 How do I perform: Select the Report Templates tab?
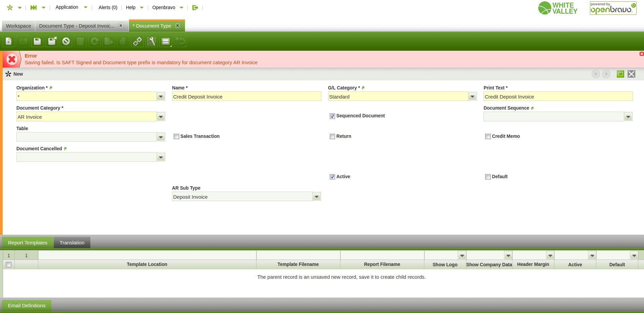[x=28, y=243]
